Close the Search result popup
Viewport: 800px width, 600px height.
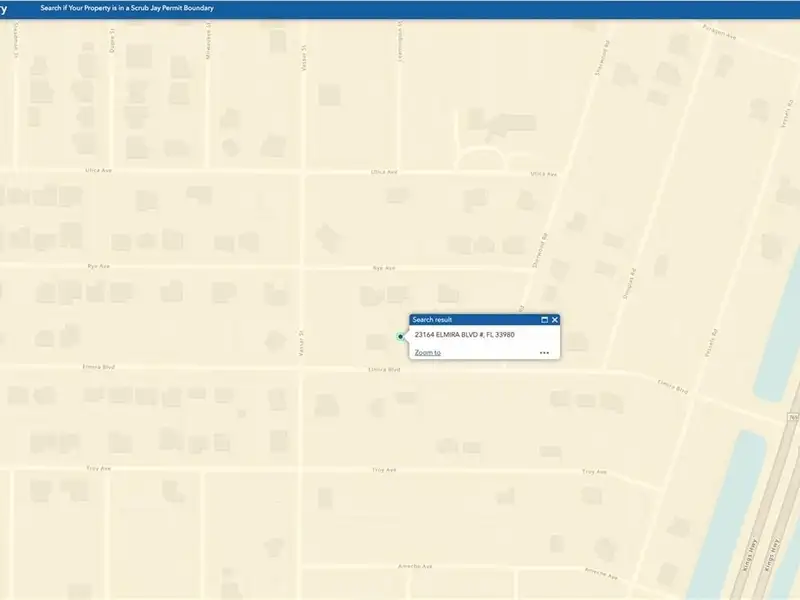pos(555,320)
